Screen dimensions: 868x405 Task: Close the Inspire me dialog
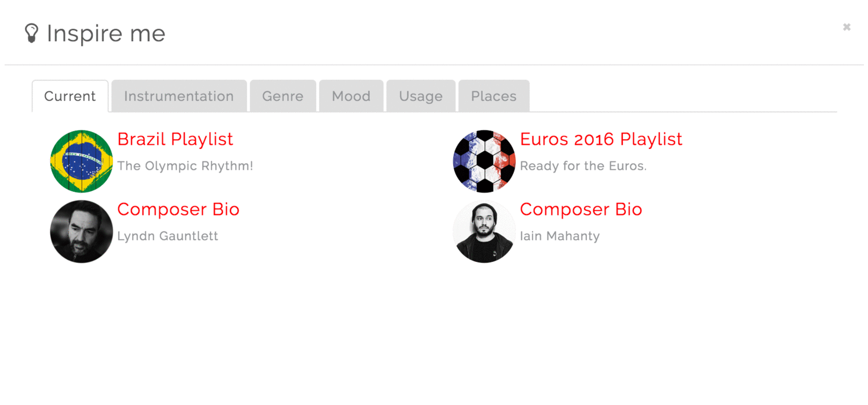pyautogui.click(x=847, y=27)
